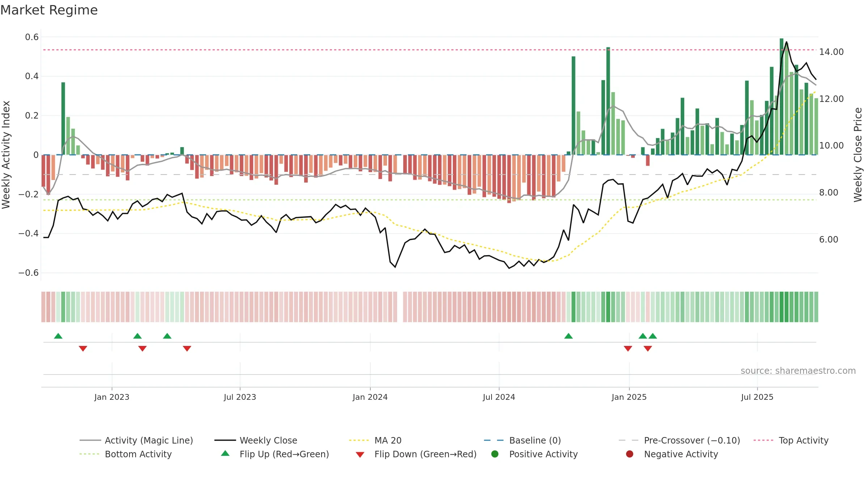Click the 8.00 price tick on the right axis
This screenshot has height=488, width=868.
829,192
